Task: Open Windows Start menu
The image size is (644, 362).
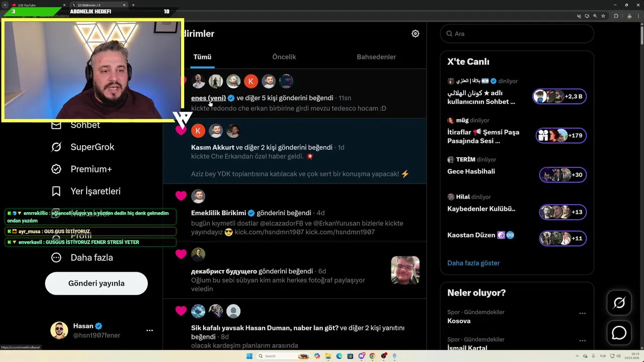Action: (x=249, y=356)
